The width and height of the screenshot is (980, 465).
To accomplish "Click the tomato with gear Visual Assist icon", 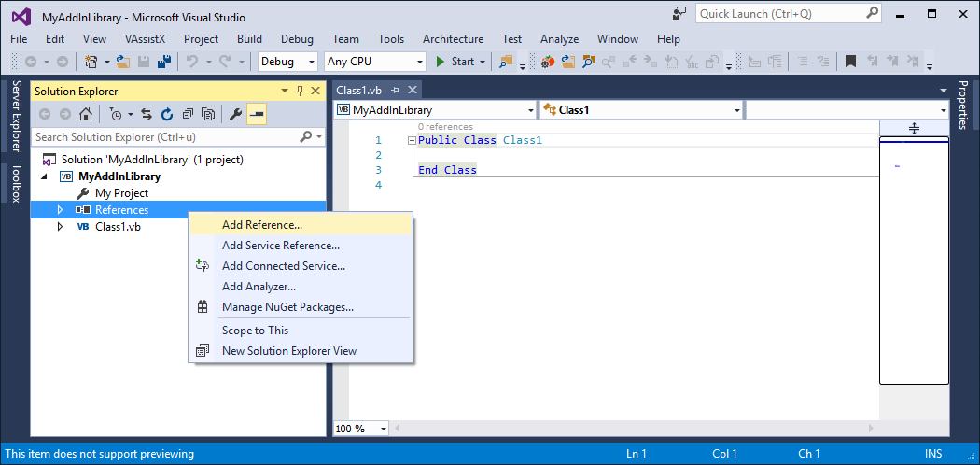I will coord(548,62).
